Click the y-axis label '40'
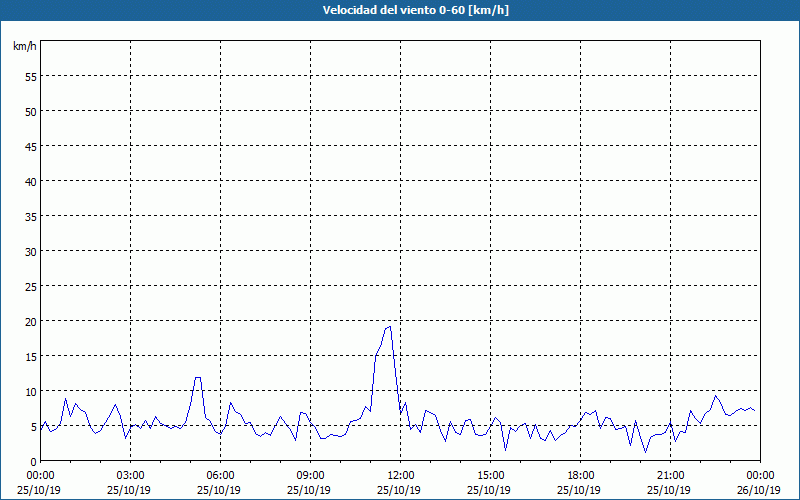The width and height of the screenshot is (800, 500). click(x=31, y=181)
